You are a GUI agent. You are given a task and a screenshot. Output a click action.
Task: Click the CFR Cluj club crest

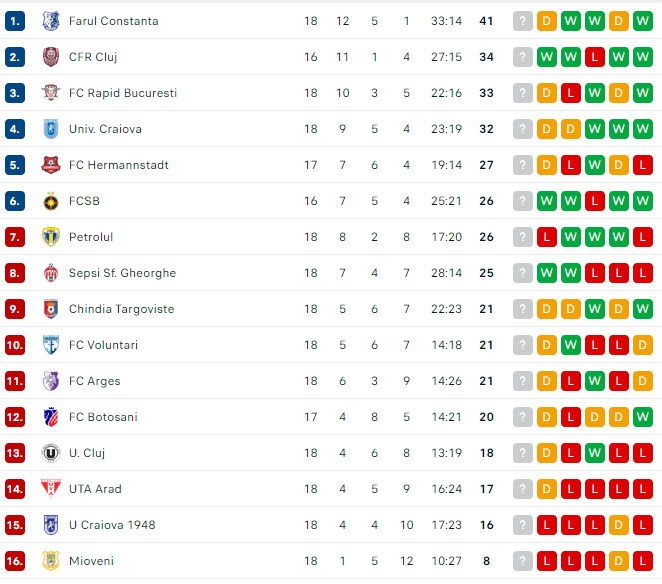[51, 57]
